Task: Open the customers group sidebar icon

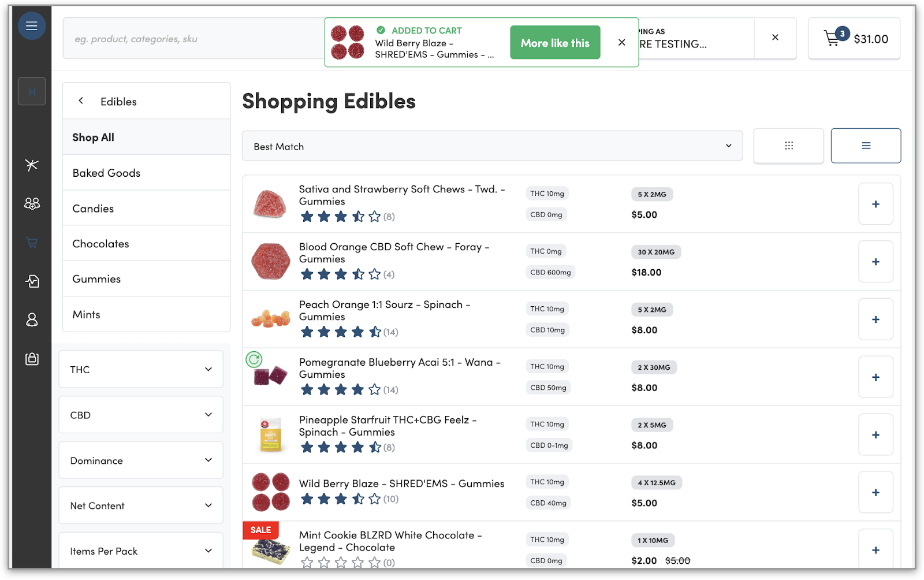Action: tap(32, 203)
